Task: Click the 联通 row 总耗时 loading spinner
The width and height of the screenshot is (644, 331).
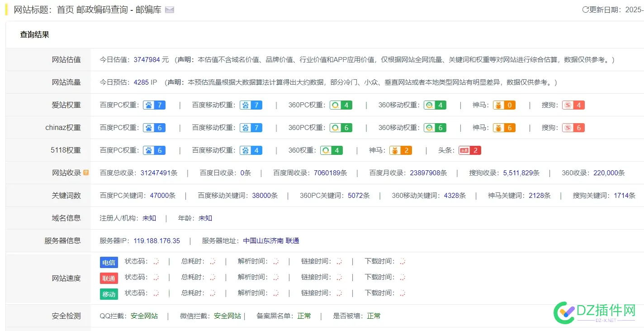Action: 213,277
